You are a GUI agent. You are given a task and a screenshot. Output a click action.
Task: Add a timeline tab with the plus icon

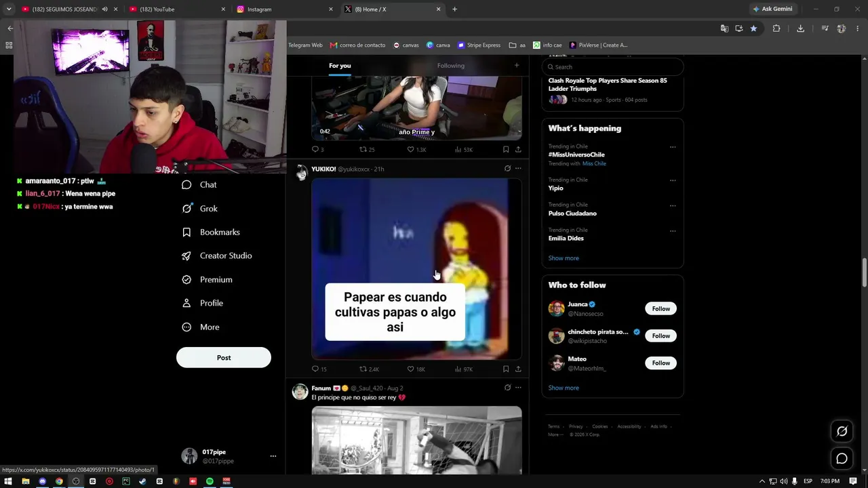(x=517, y=66)
